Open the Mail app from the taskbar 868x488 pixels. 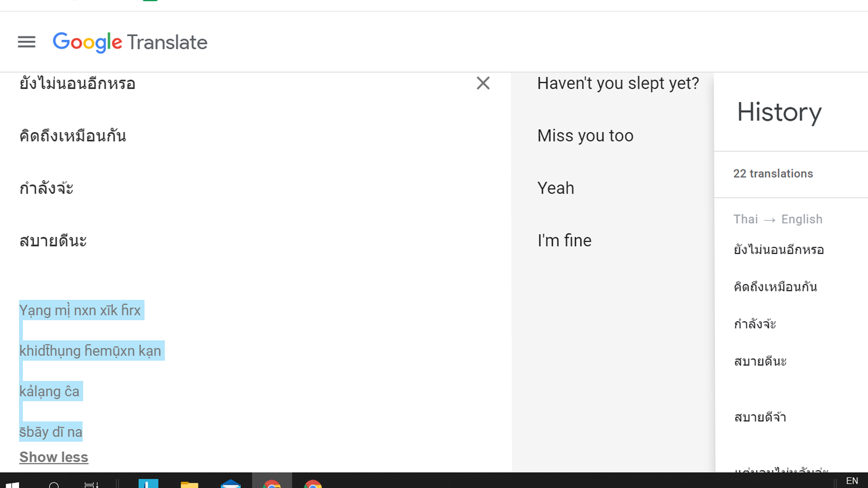pos(231,483)
